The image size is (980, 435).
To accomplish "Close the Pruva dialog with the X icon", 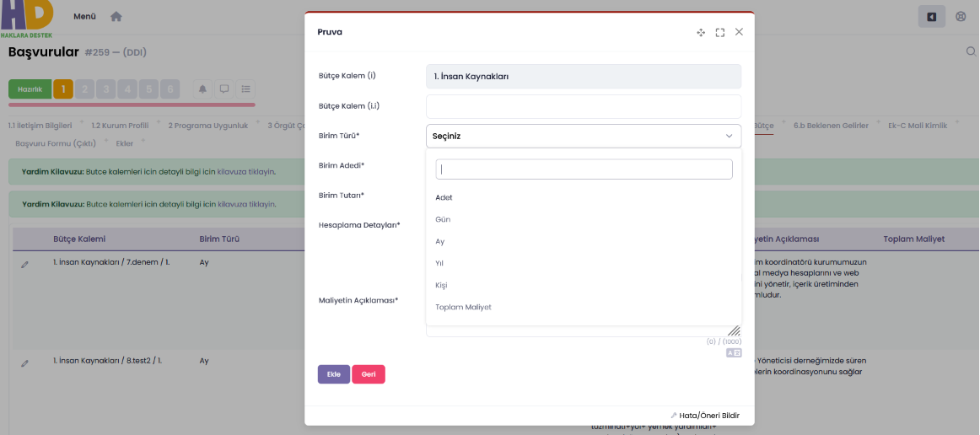I will 739,32.
